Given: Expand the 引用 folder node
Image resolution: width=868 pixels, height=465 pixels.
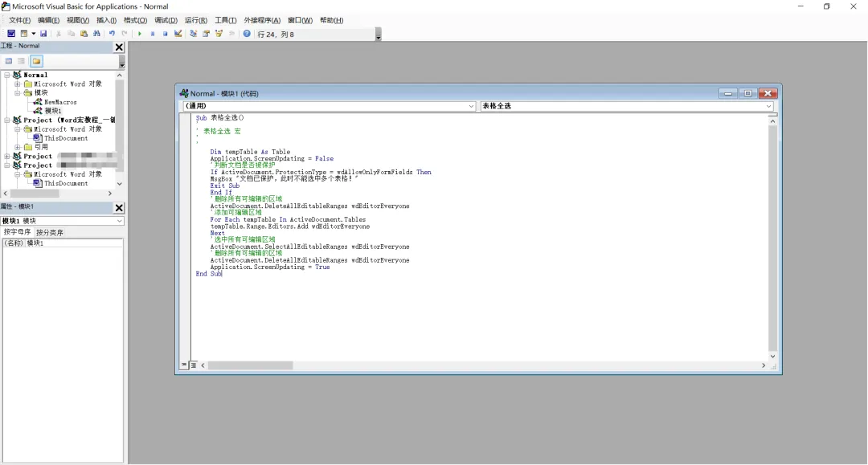Looking at the screenshot, I should tap(17, 147).
